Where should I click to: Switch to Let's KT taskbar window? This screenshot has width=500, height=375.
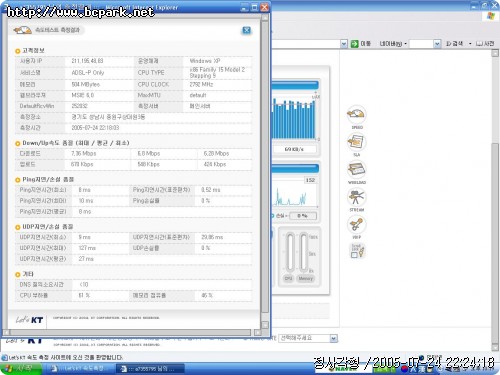(x=79, y=369)
